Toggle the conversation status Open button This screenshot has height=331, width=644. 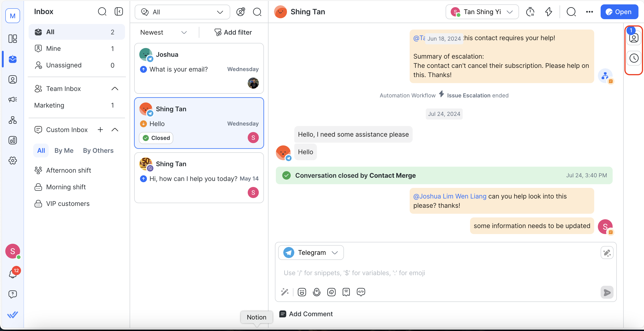[619, 12]
